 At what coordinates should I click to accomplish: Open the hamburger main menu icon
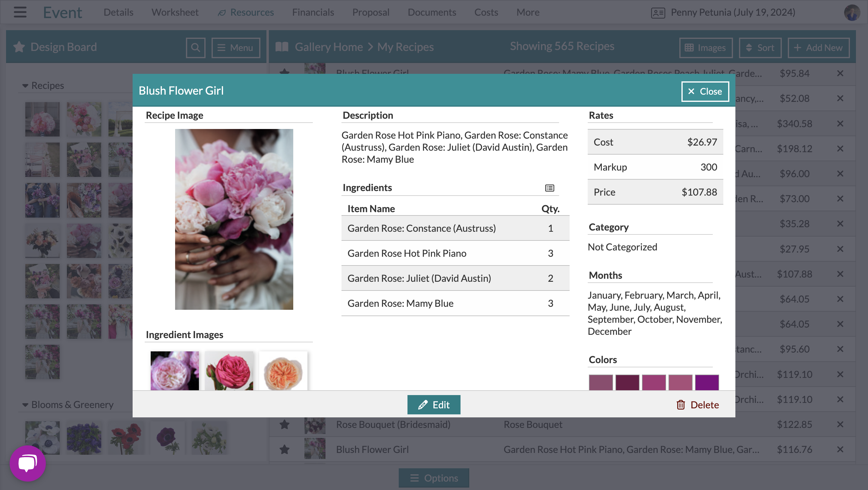20,12
